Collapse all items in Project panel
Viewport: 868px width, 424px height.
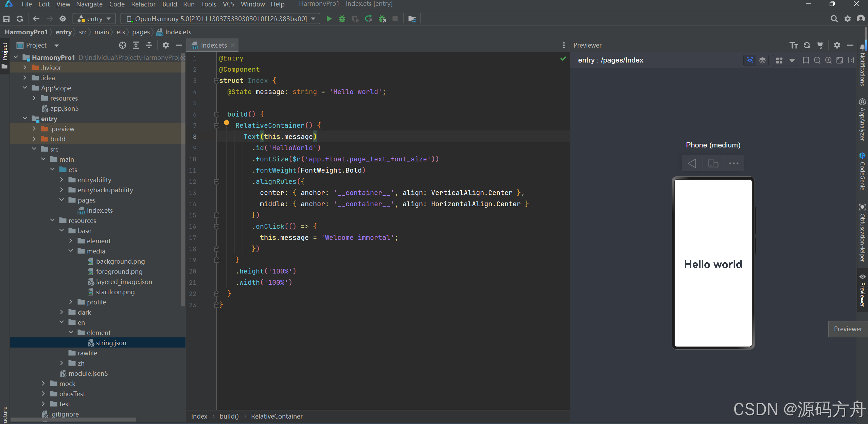[x=149, y=45]
